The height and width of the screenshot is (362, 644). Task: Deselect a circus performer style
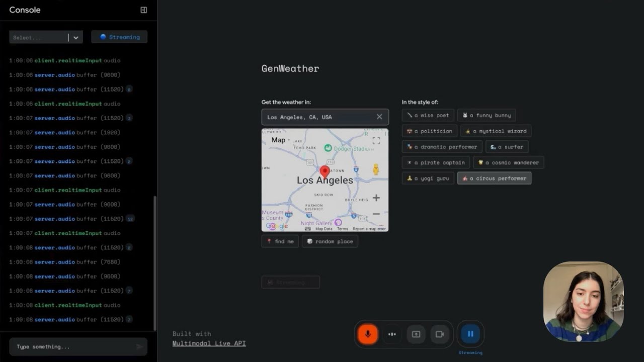tap(494, 178)
